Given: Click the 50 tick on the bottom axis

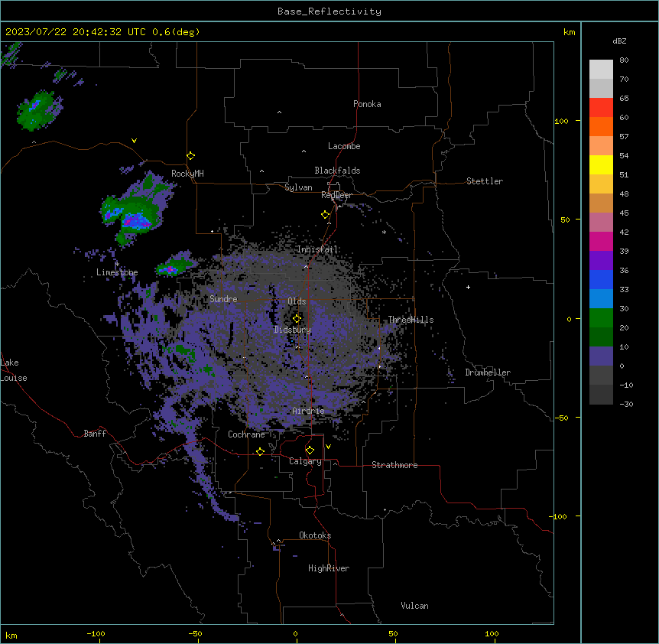Looking at the screenshot, I should point(393,633).
